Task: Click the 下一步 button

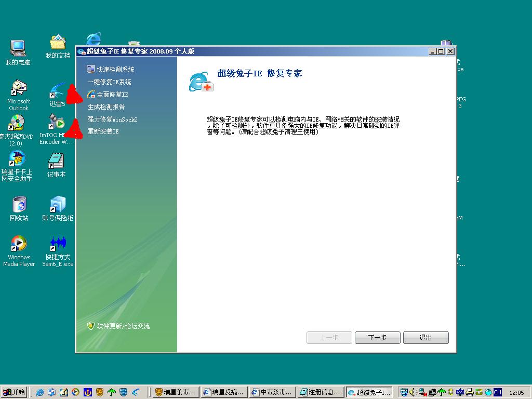Action: click(378, 338)
